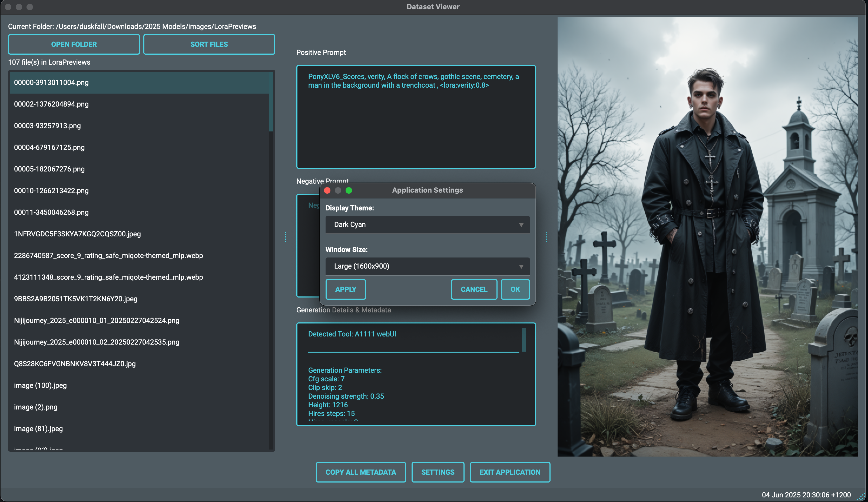
Task: Confirm settings with OK
Action: pyautogui.click(x=515, y=289)
